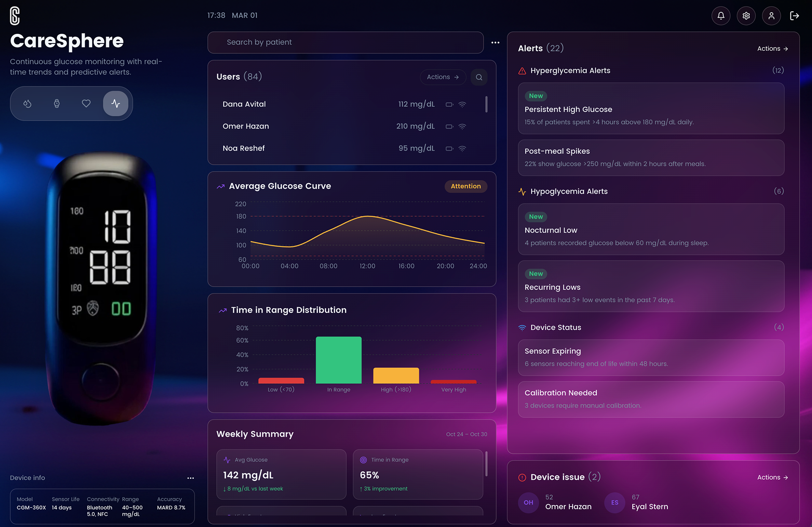
Task: Open three-dot menu beside search bar
Action: coord(495,43)
